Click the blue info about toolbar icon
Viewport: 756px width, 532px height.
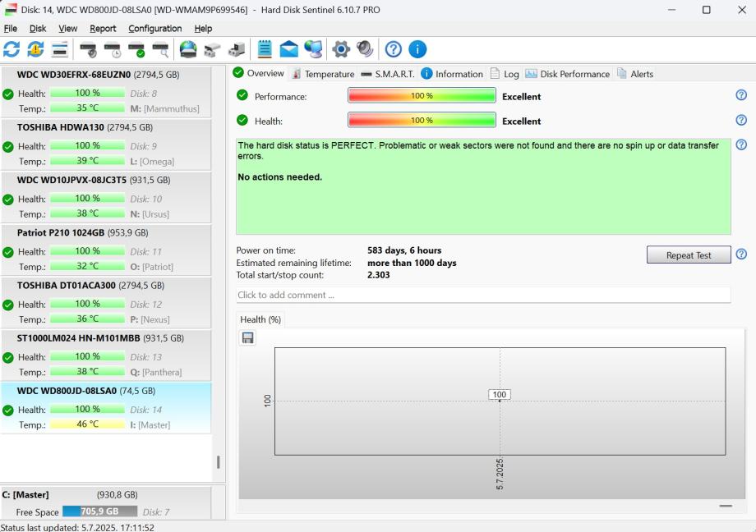click(x=417, y=49)
